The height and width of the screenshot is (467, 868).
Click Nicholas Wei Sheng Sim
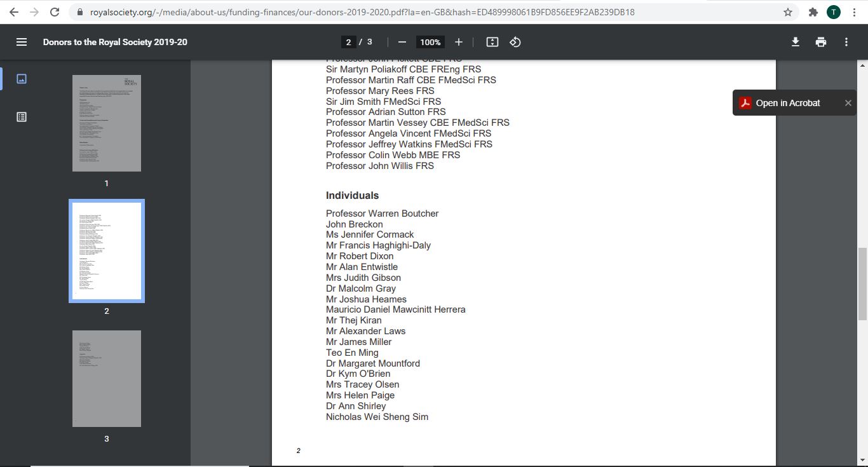(377, 417)
